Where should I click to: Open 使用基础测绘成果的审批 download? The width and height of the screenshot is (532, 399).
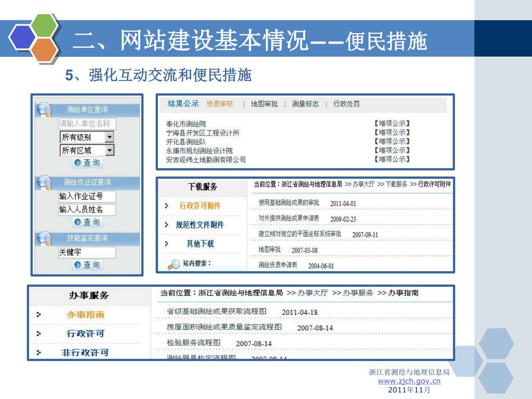point(289,203)
